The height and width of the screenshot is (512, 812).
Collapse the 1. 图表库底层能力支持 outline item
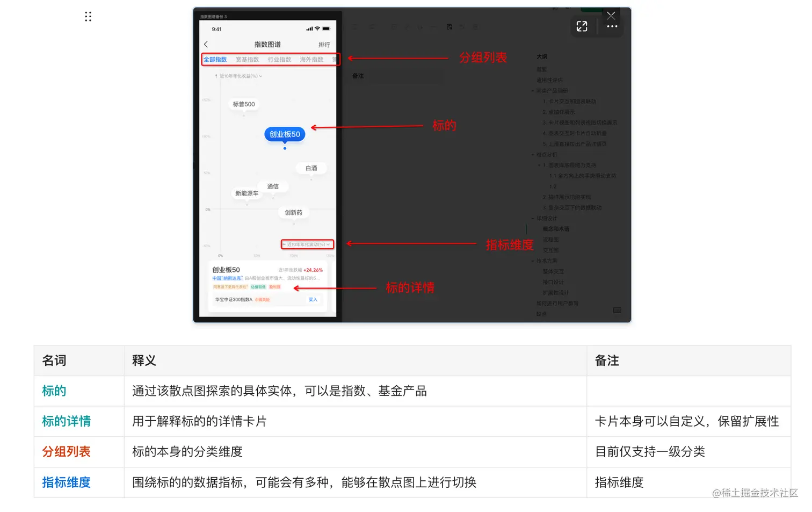(x=539, y=165)
